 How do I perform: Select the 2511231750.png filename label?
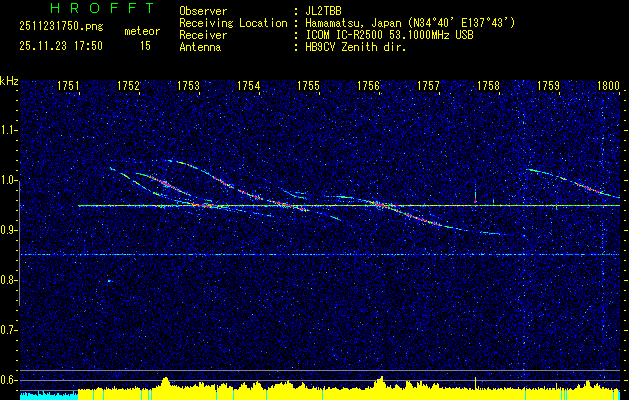click(56, 29)
